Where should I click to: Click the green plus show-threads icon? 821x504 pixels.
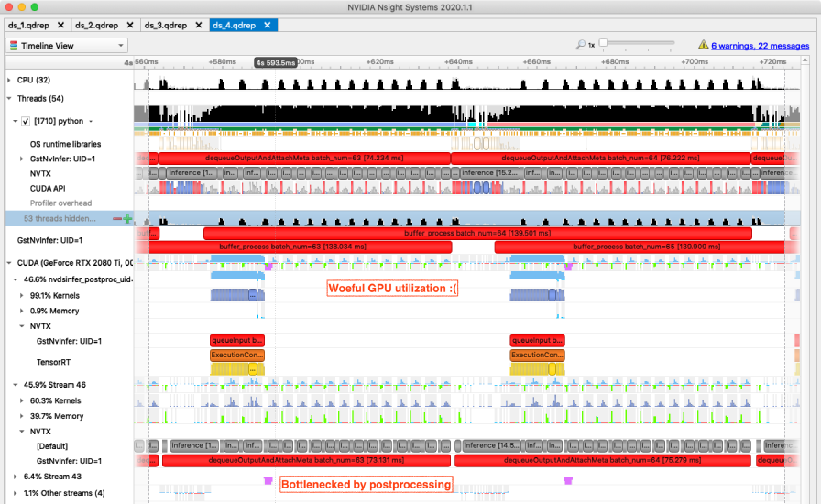(127, 218)
